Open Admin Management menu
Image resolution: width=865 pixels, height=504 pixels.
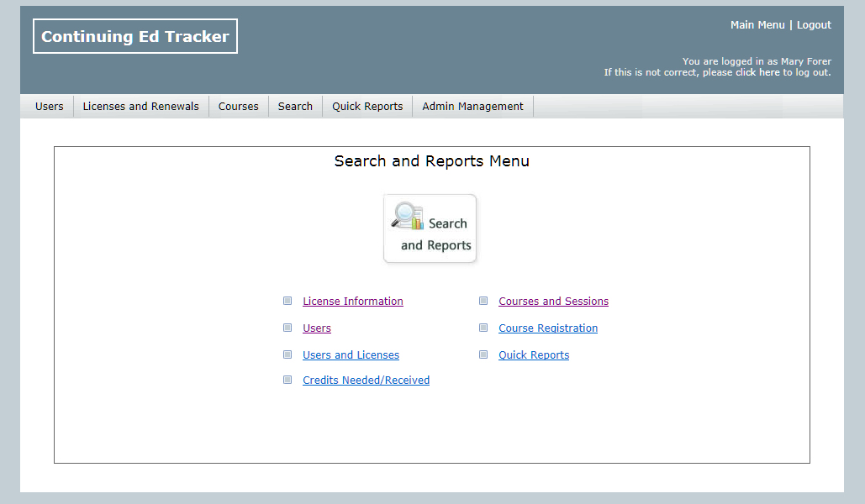(472, 107)
